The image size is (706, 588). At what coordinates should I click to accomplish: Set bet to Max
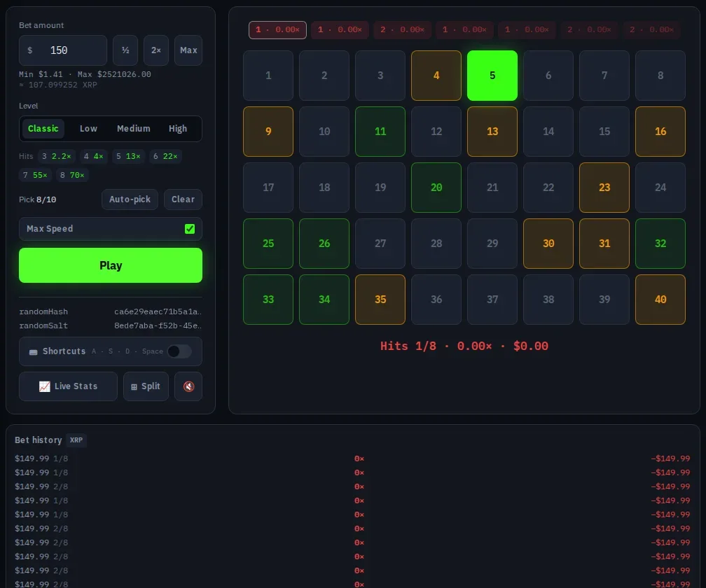tap(188, 50)
